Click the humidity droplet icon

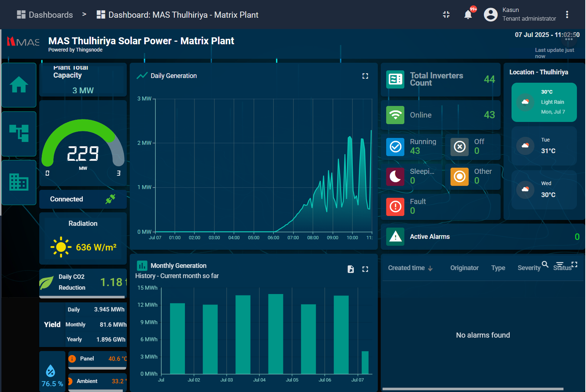51,371
